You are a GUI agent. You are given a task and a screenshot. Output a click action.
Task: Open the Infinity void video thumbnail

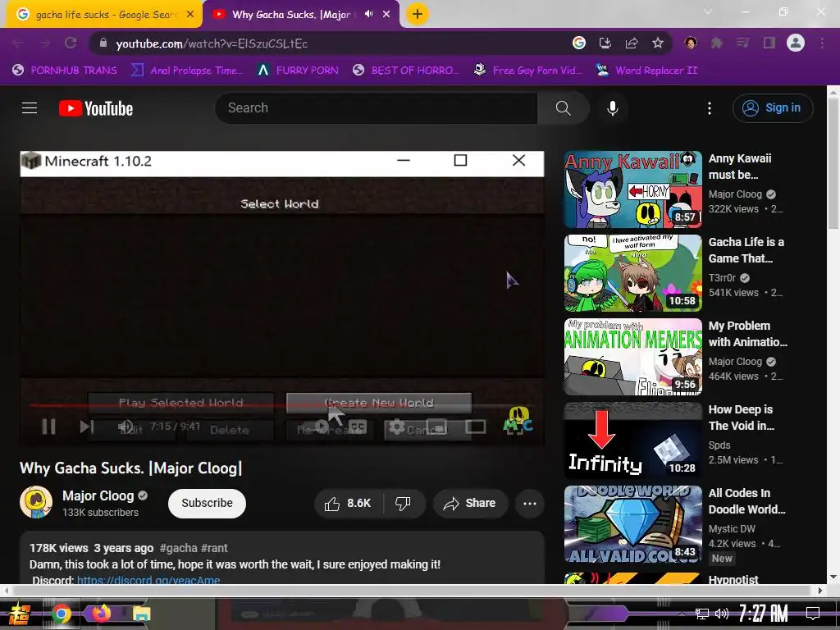click(x=632, y=441)
